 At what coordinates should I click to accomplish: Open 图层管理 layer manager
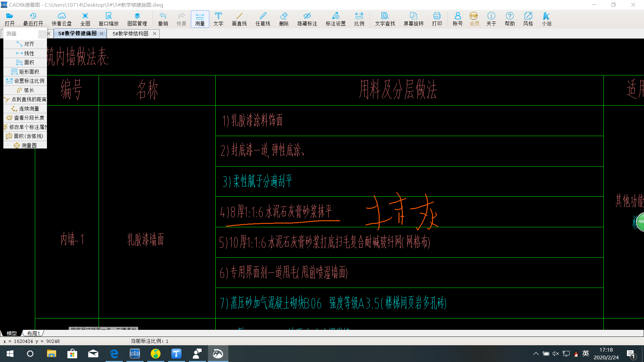[x=137, y=19]
